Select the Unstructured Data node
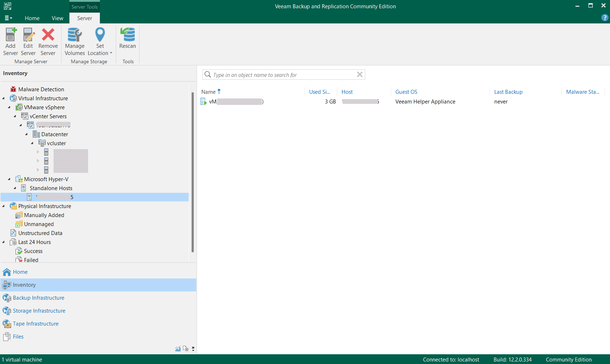This screenshot has width=610, height=364. [40, 233]
